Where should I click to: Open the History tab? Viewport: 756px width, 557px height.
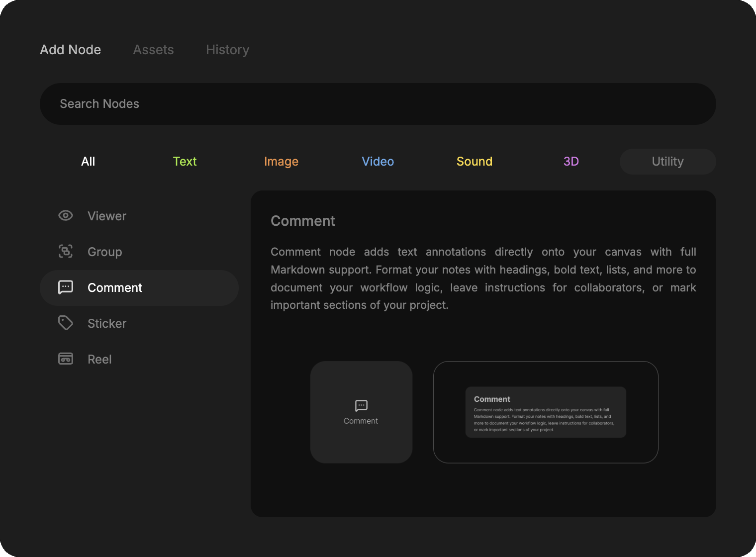click(x=227, y=50)
